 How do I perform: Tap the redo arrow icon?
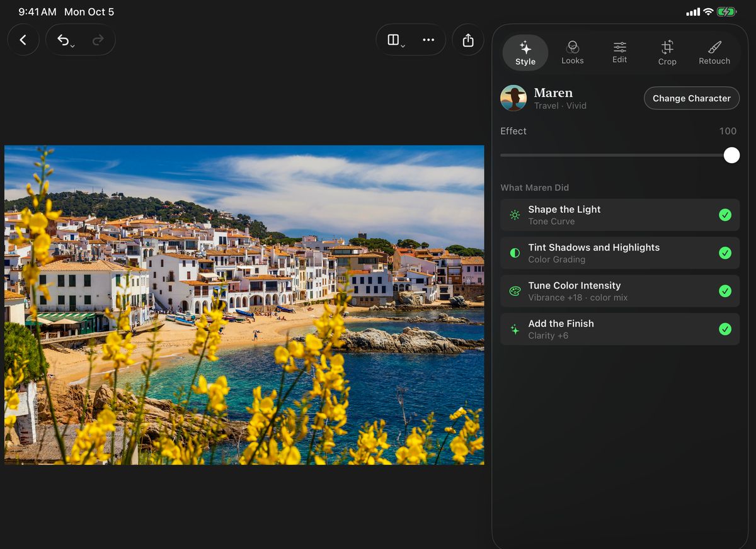(x=98, y=40)
